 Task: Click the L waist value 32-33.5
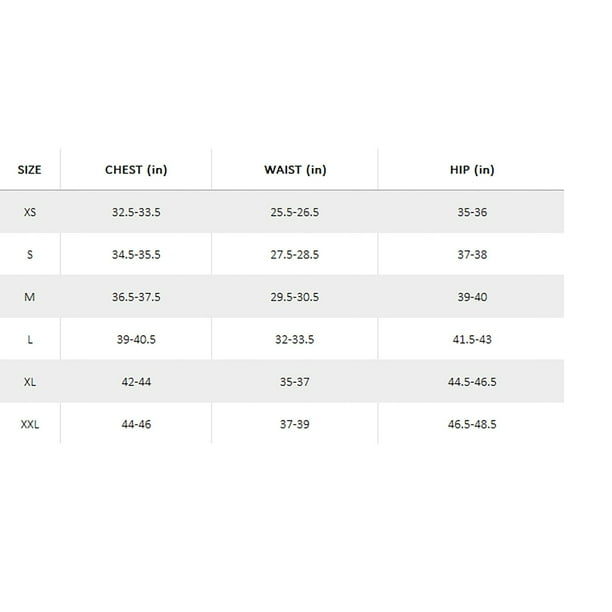295,340
